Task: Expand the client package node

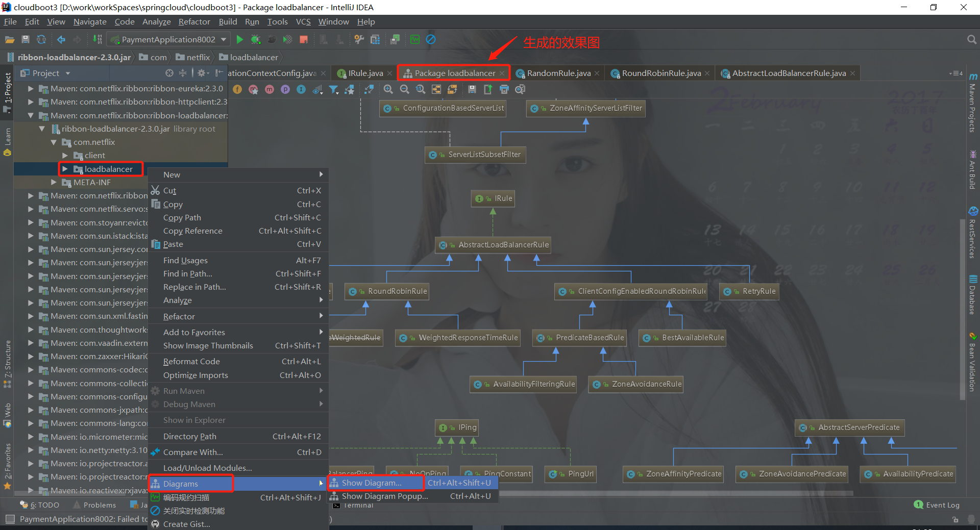Action: tap(65, 155)
